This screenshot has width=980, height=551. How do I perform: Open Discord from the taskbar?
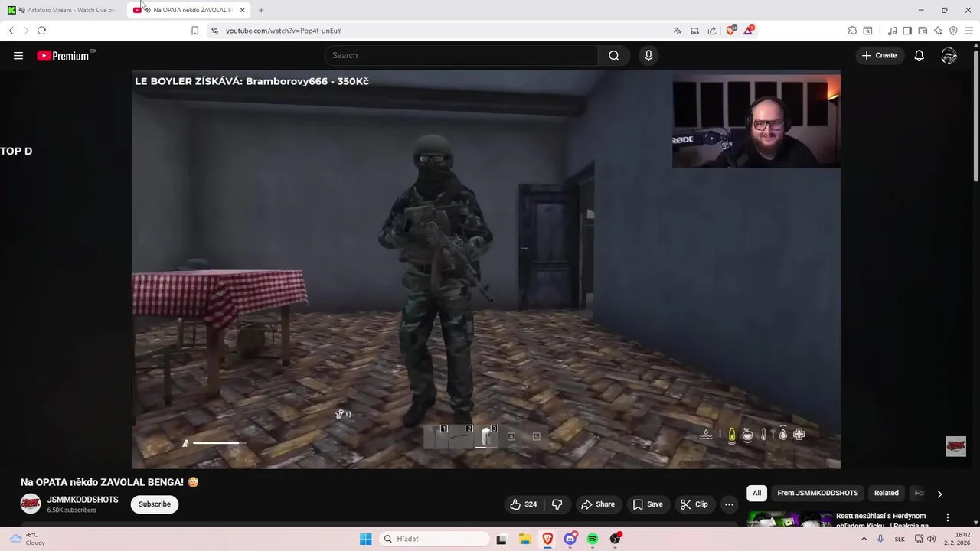click(570, 539)
